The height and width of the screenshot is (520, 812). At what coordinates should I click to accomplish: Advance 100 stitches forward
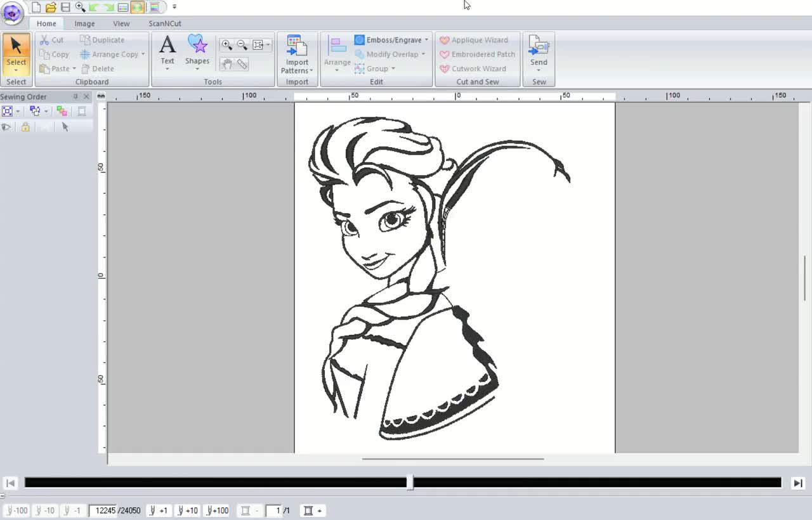217,510
